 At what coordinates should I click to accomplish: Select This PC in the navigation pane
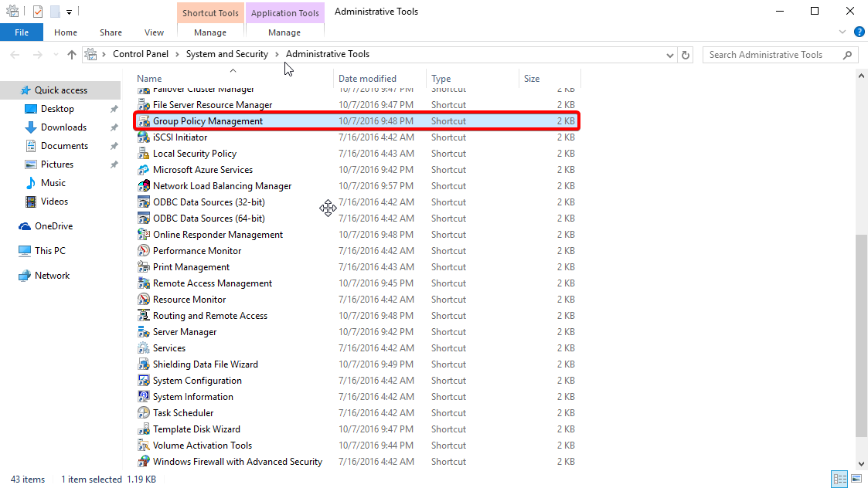coord(49,251)
